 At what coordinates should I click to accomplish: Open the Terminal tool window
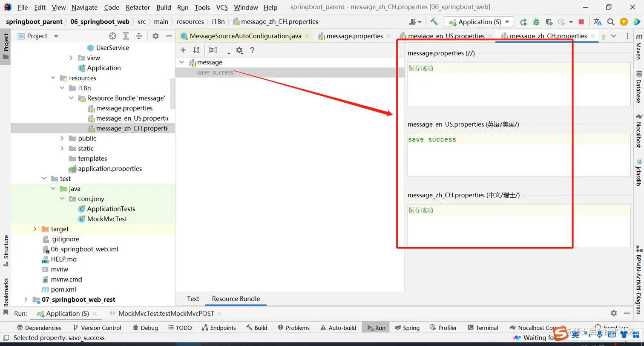click(483, 328)
